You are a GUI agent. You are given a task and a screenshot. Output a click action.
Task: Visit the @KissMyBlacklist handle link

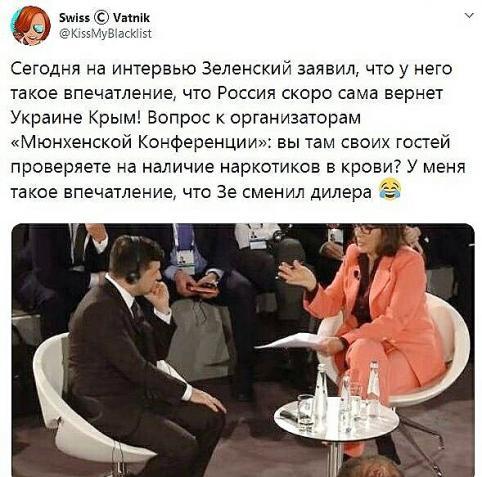click(x=105, y=33)
